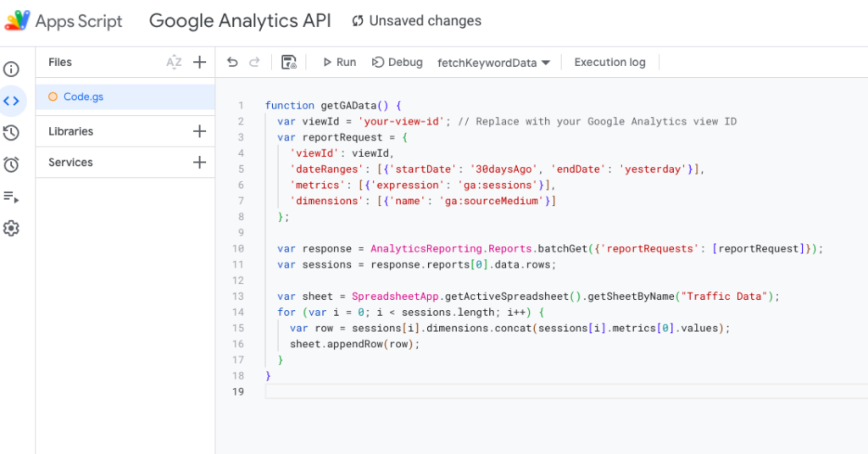Click "Traffic Data" string on line 13

[724, 296]
